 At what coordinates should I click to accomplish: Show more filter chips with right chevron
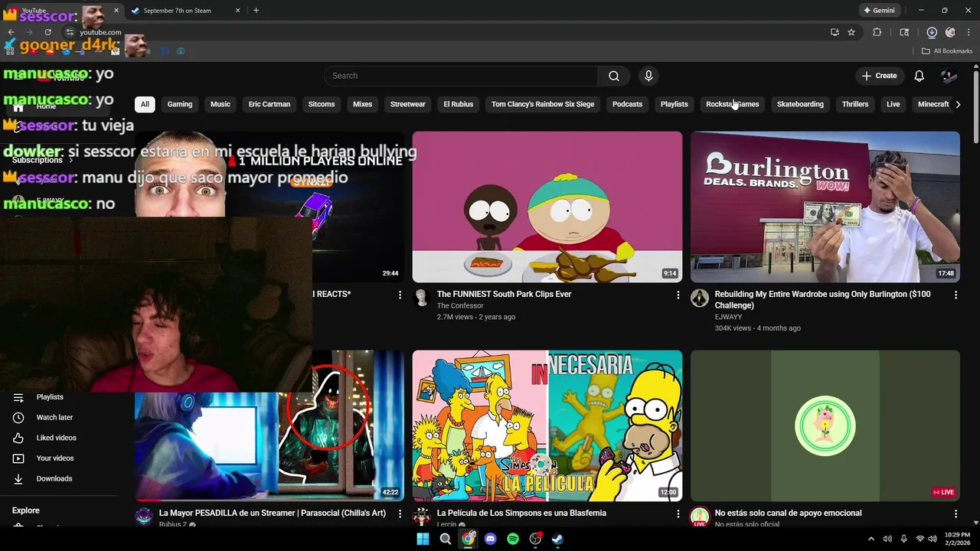click(958, 104)
